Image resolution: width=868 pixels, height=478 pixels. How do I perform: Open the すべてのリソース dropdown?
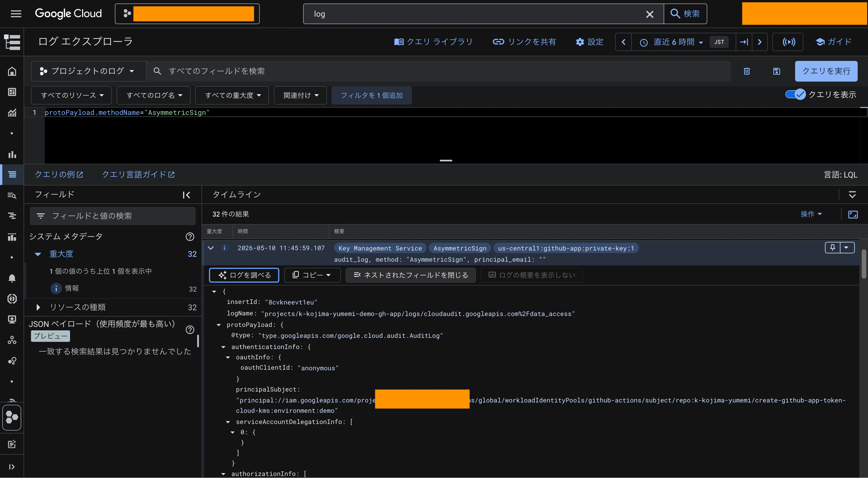point(71,95)
